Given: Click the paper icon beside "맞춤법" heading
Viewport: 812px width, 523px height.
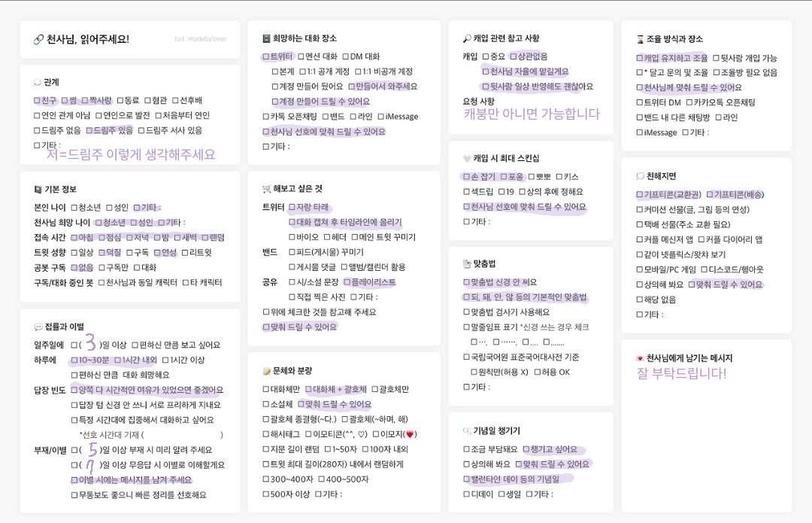Looking at the screenshot, I should (467, 264).
